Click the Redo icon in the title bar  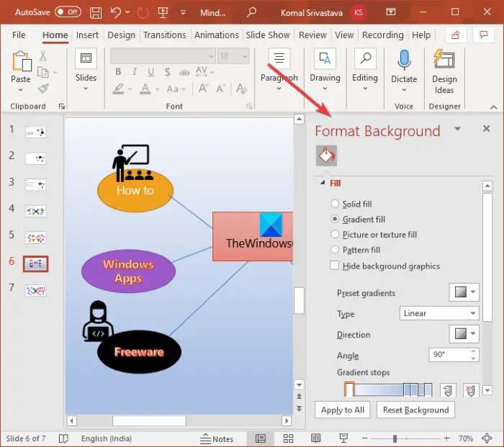pyautogui.click(x=143, y=13)
